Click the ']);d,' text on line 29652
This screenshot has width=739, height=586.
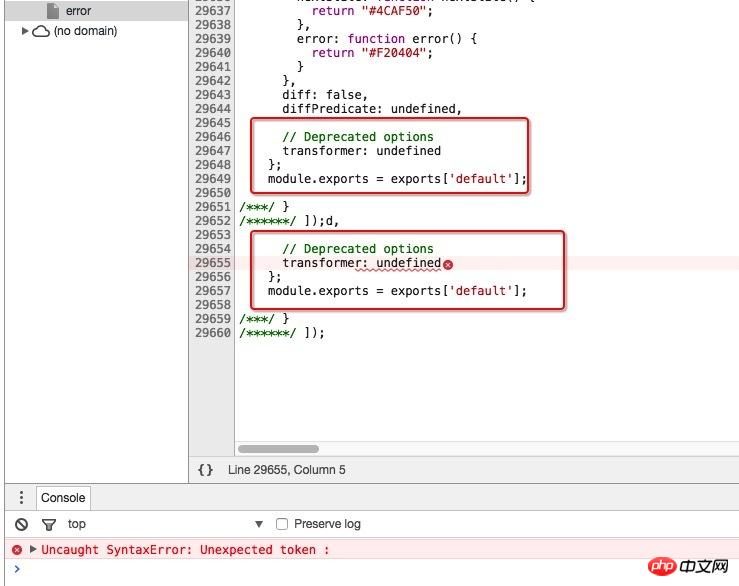[x=321, y=221]
